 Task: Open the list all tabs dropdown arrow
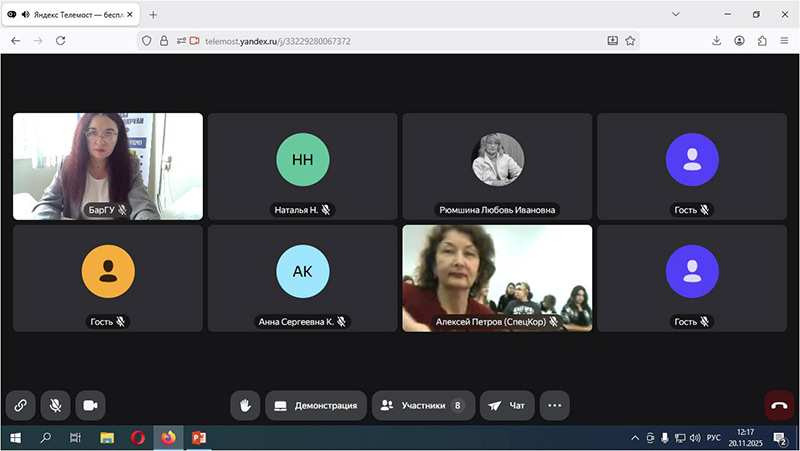point(677,14)
